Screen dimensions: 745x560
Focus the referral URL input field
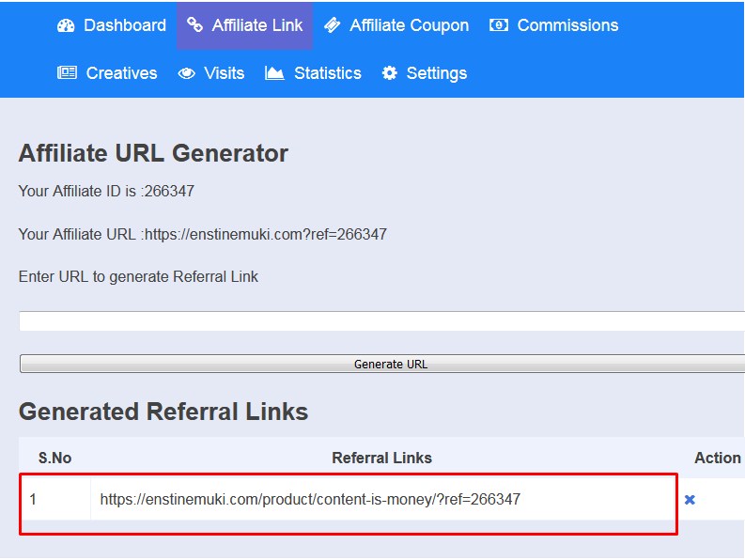coord(382,321)
